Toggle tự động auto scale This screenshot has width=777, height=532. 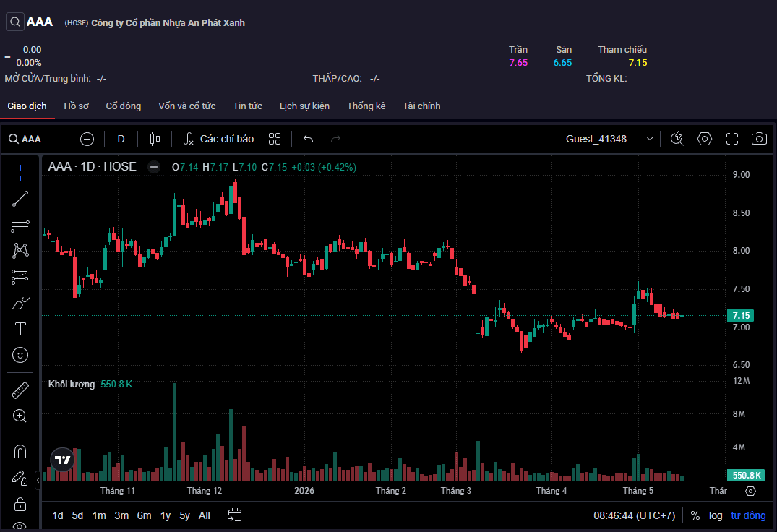748,515
